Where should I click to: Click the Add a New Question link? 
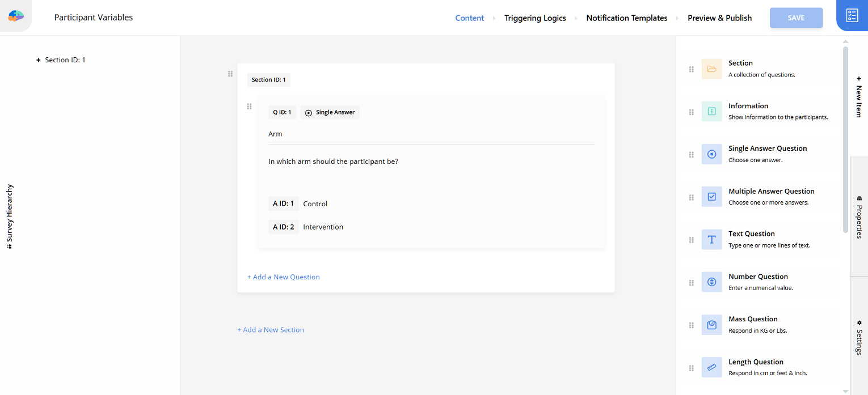pyautogui.click(x=283, y=277)
